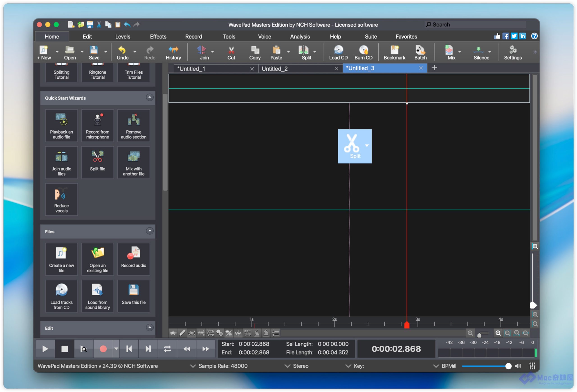The image size is (577, 392).
Task: Open the Save options dropdown arrow
Action: (x=105, y=52)
